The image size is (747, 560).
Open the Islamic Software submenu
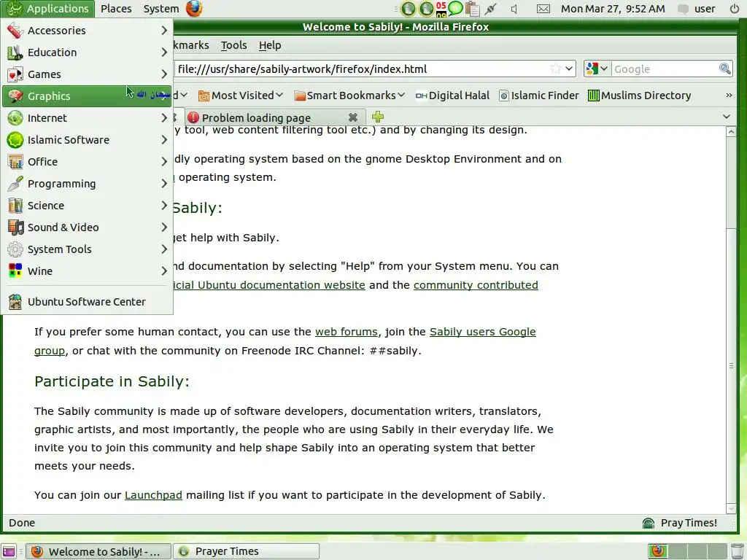(87, 140)
